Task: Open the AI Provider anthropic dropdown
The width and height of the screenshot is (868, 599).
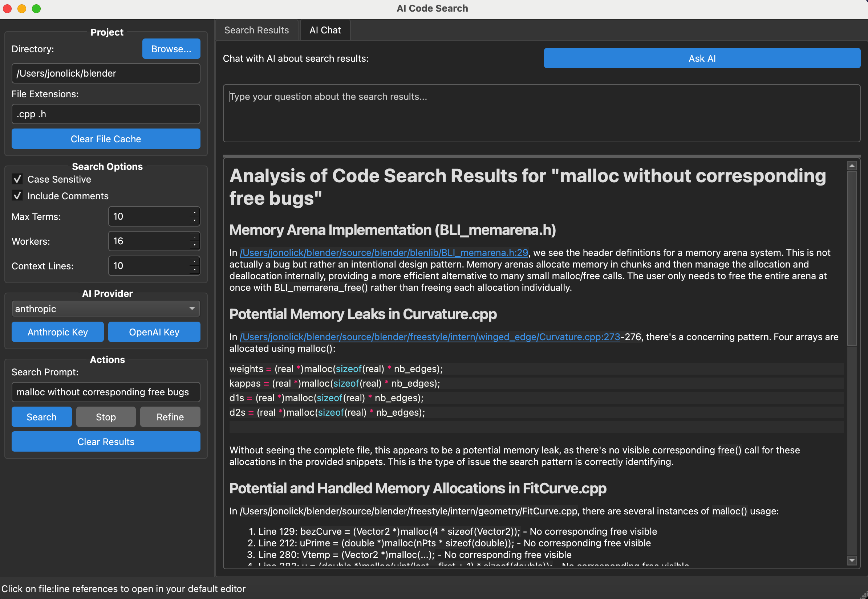Action: 106,309
